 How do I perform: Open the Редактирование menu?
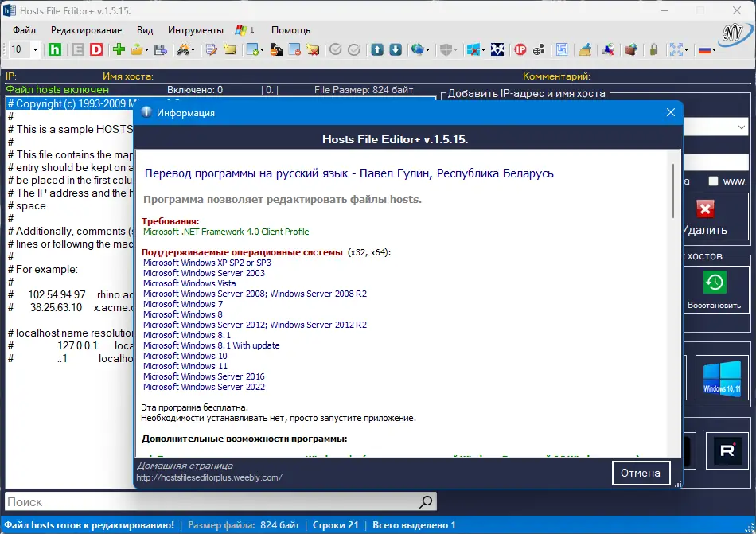click(x=86, y=30)
